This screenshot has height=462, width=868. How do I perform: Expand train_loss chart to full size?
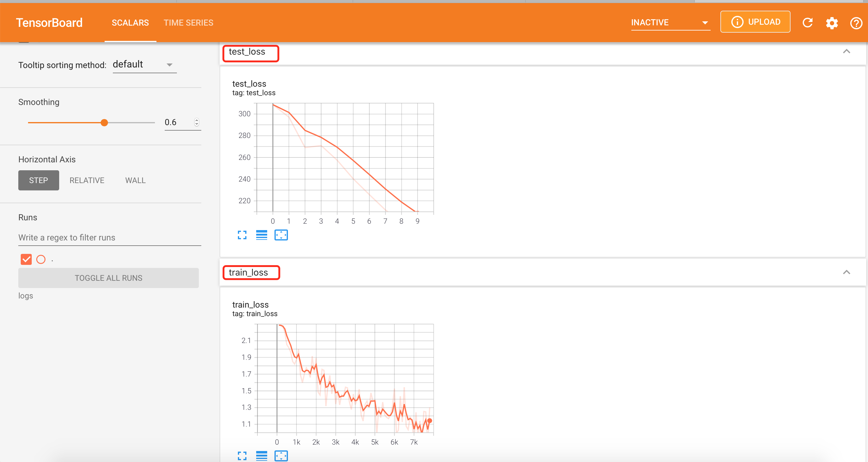(x=242, y=456)
